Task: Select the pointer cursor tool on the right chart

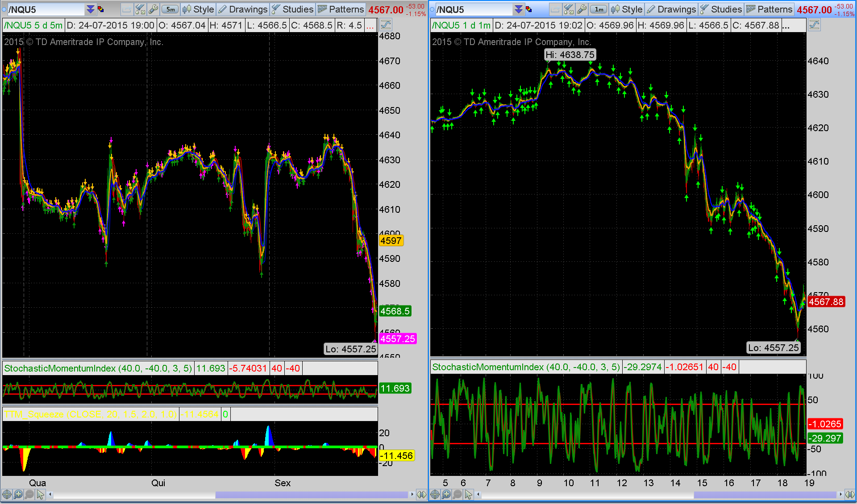Action: [468, 494]
